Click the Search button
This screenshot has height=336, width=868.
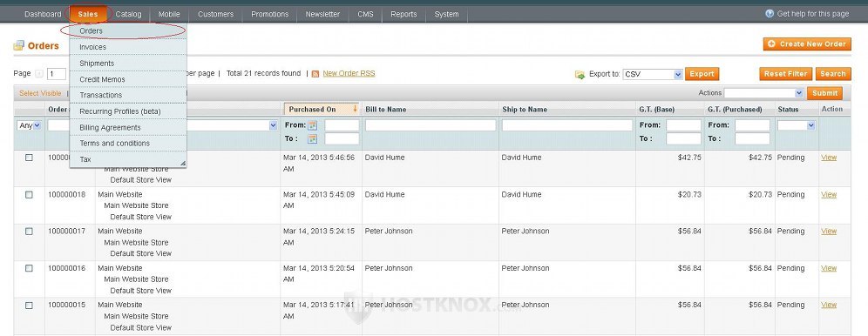pos(832,73)
